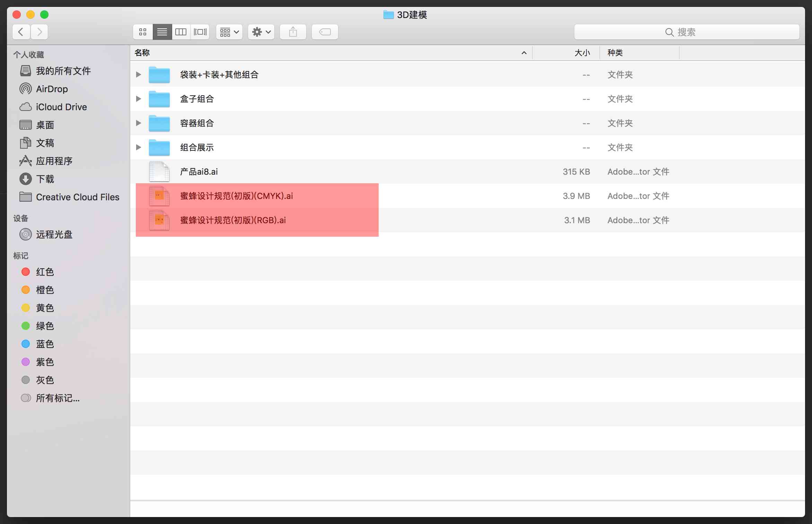Click the path/tag button in toolbar
This screenshot has height=524, width=812.
(325, 32)
